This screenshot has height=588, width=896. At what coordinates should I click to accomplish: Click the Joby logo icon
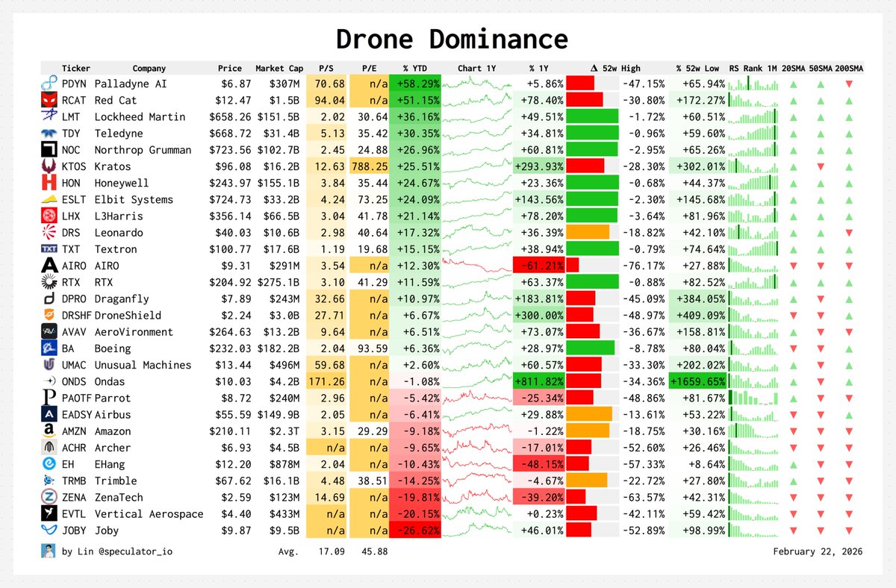coord(49,530)
